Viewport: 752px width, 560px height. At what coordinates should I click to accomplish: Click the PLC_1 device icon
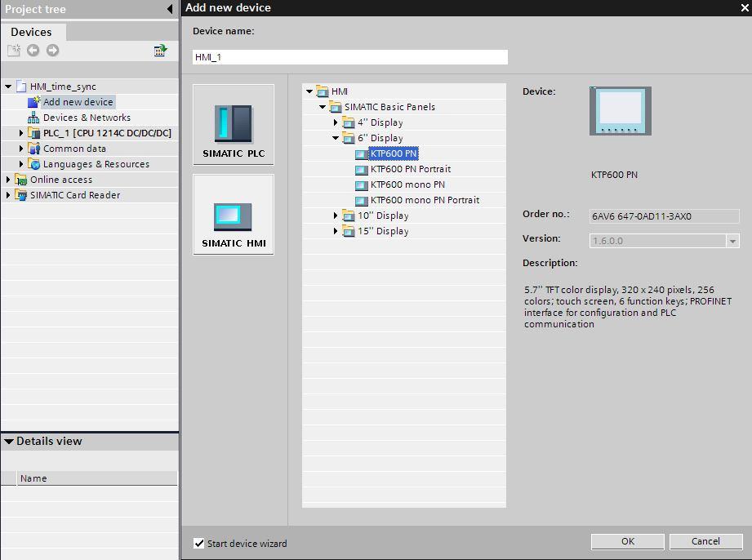(33, 133)
